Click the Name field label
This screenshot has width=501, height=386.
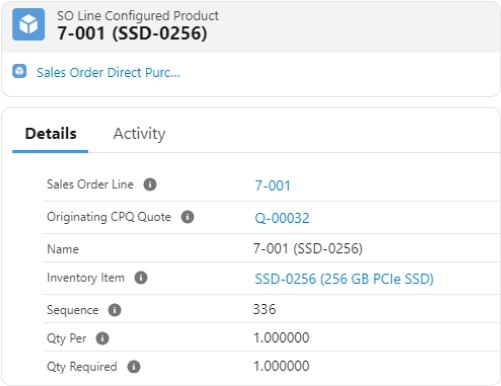pyautogui.click(x=63, y=249)
